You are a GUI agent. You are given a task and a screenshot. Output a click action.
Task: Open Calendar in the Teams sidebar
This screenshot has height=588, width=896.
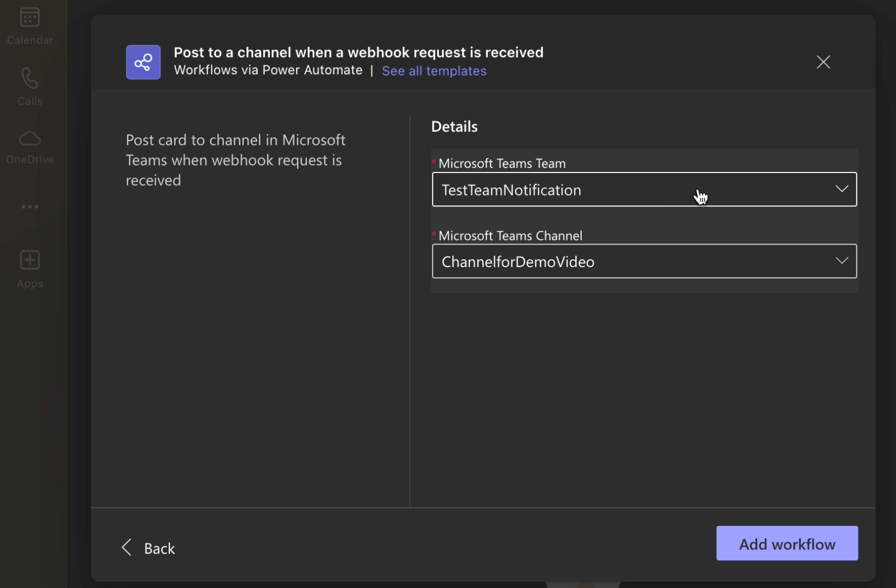[x=30, y=26]
